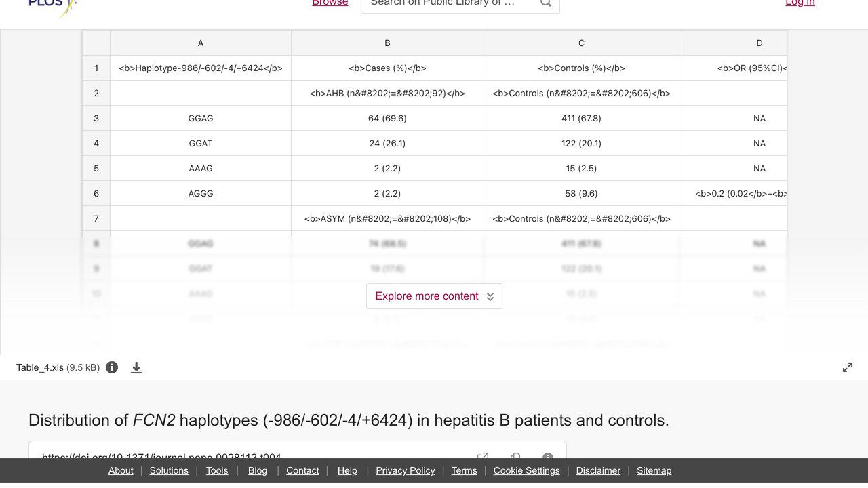Click the GGAT cell in row 4
The image size is (868, 488).
click(x=201, y=143)
